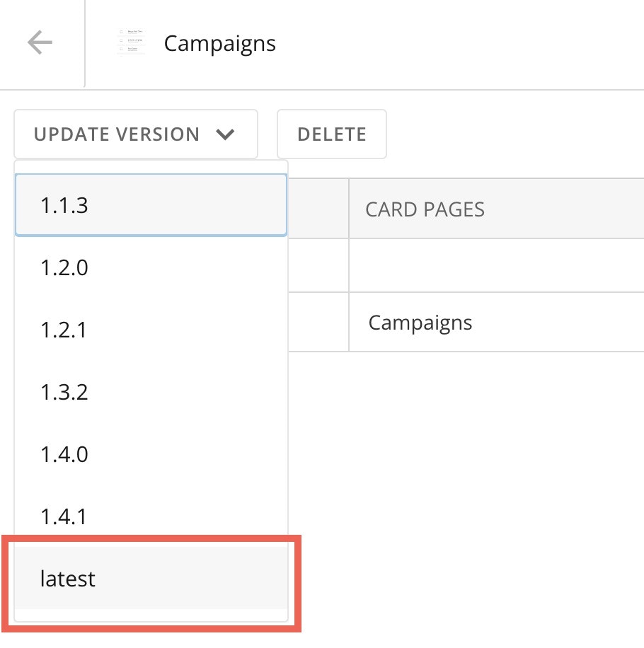Pick version 1.2.1 option
This screenshot has height=648, width=644.
tap(151, 330)
